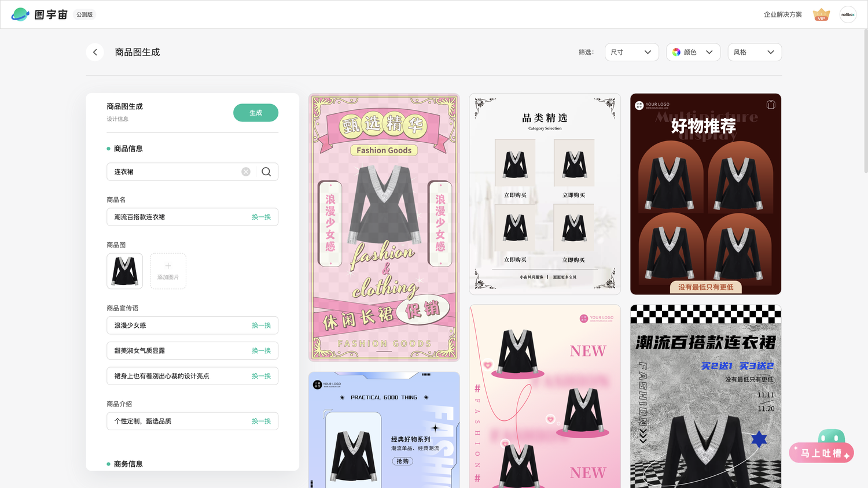Click the page vertical scrollbar
This screenshot has height=488, width=868.
(x=865, y=101)
